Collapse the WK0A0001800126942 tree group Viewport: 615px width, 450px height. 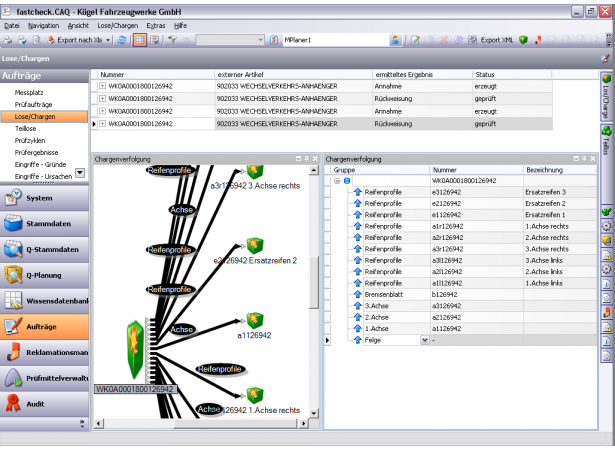(x=336, y=181)
